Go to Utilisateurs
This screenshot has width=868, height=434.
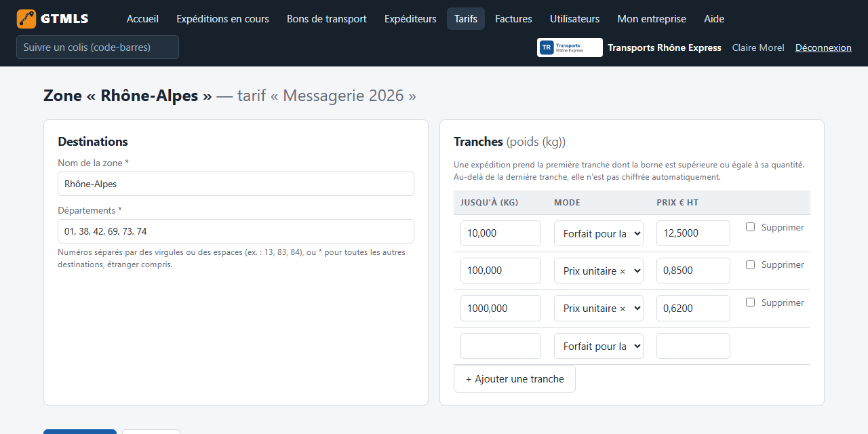575,19
